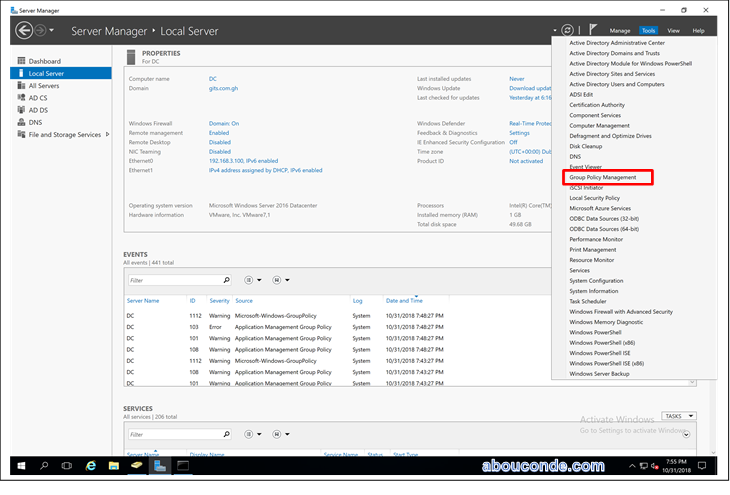The width and height of the screenshot is (730, 495).
Task: Click the Local Server icon in sidebar
Action: [21, 73]
